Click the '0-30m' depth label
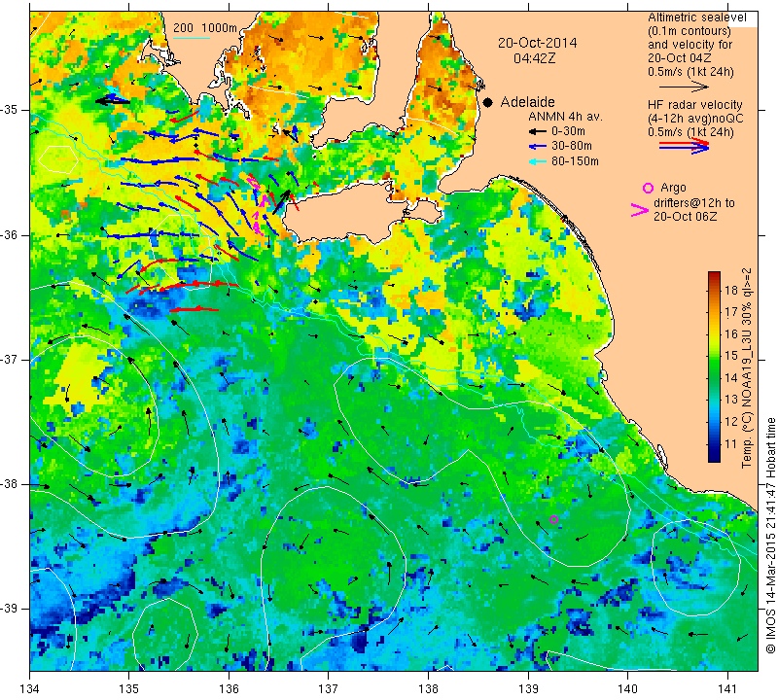This screenshot has height=700, width=778. (568, 131)
